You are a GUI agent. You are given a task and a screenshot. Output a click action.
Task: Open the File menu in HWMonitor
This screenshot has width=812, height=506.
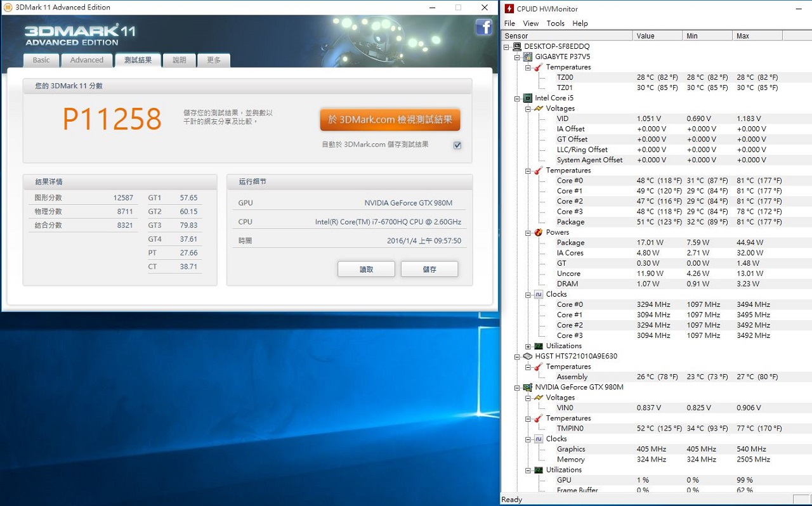tap(509, 23)
